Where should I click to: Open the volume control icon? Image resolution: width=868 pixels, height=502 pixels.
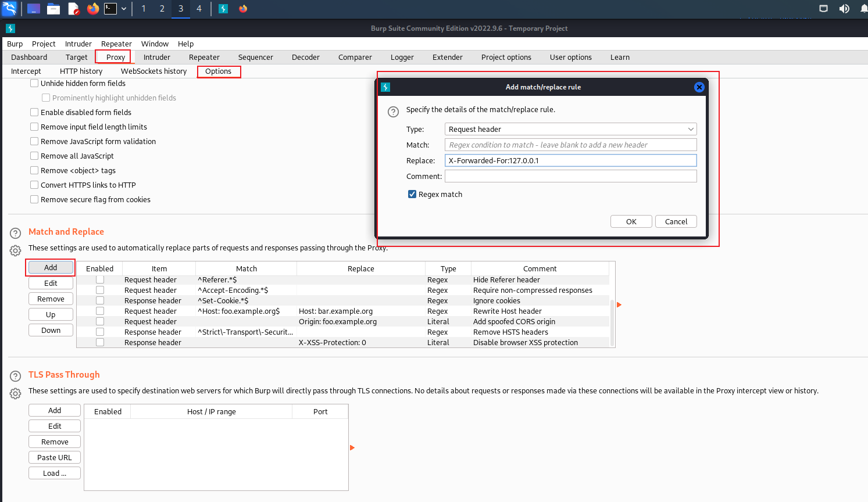point(844,8)
